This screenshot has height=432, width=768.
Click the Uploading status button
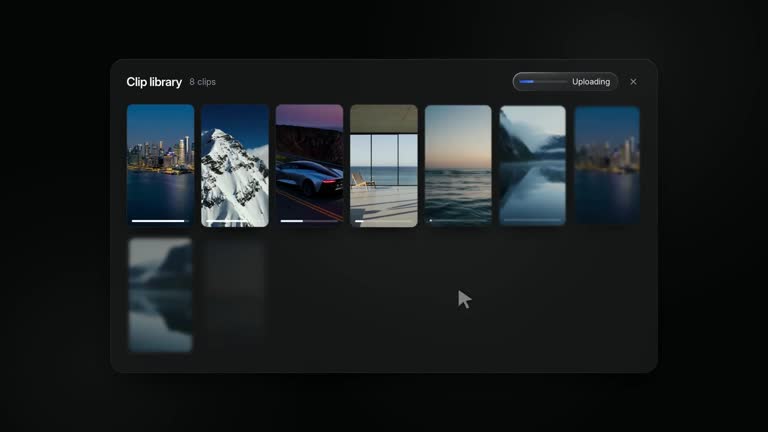click(x=565, y=82)
